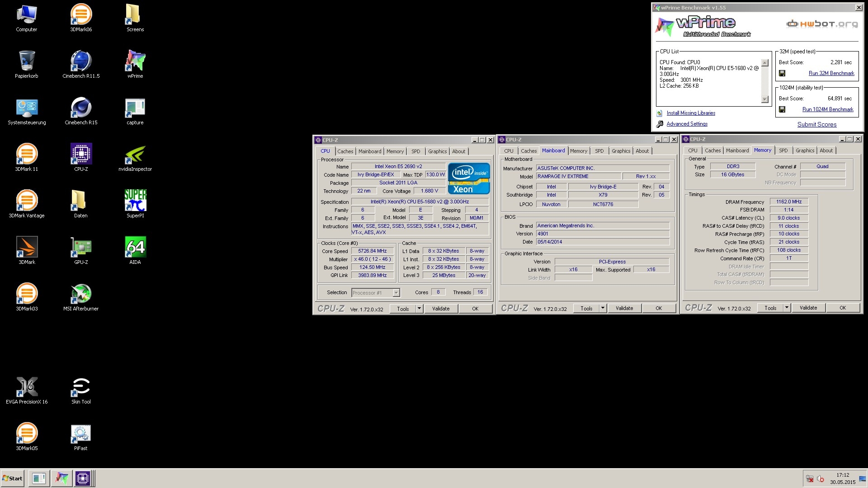The width and height of the screenshot is (868, 488).
Task: Click Submit Scores link in wPrime
Action: point(816,124)
